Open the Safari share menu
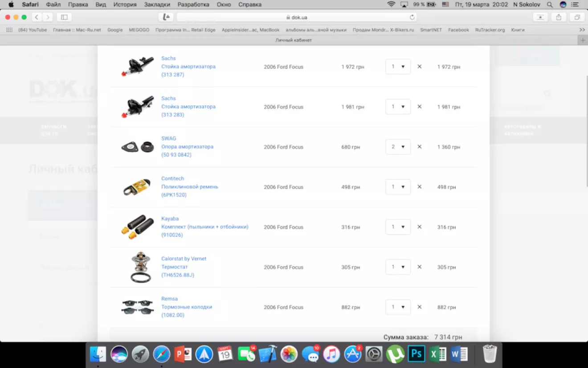Screen dimensions: 588x368 pyautogui.click(x=559, y=17)
